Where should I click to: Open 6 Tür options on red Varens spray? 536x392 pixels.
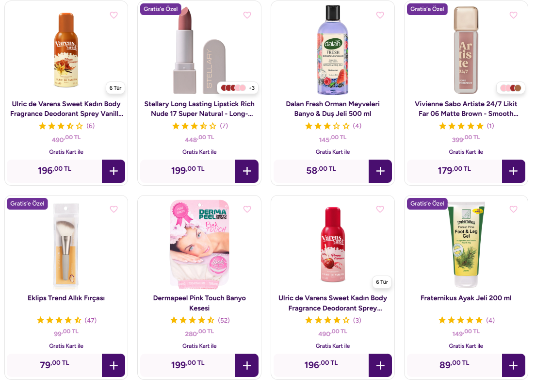coord(382,282)
